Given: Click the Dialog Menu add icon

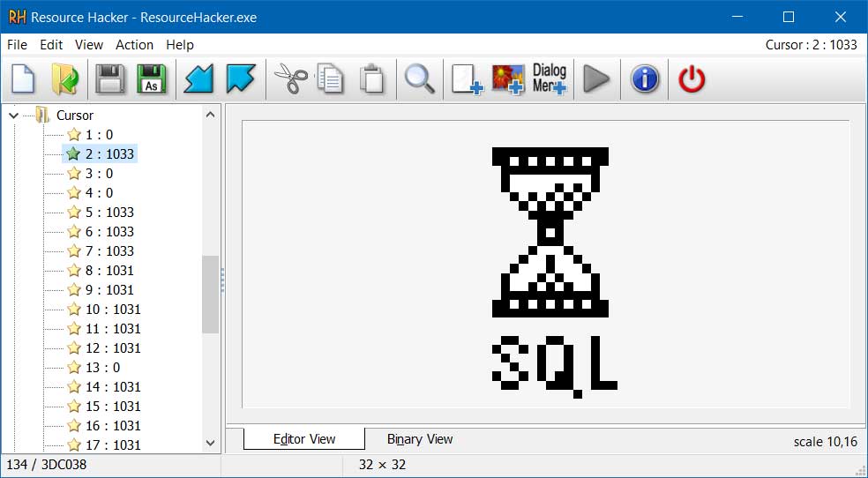Looking at the screenshot, I should pos(550,79).
